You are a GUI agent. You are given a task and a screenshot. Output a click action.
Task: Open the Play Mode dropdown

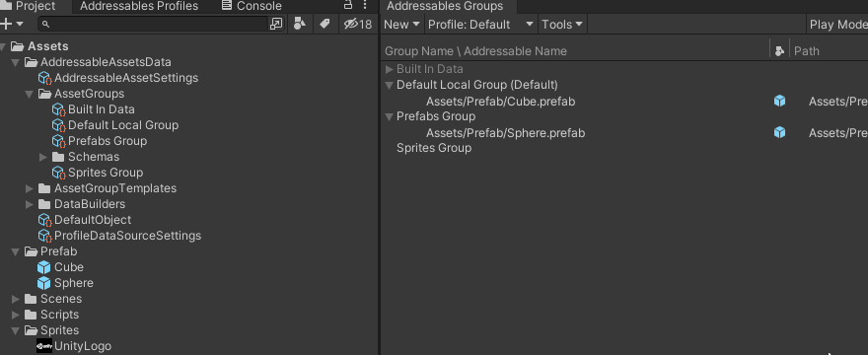[837, 25]
